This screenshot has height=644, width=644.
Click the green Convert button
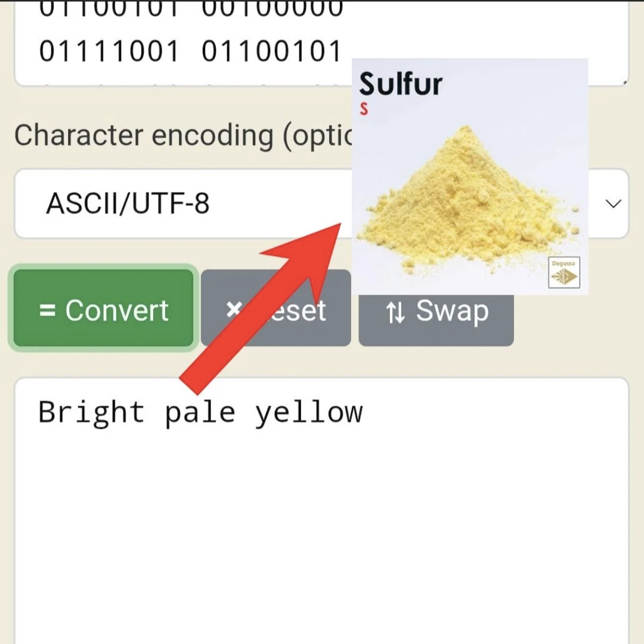tap(104, 308)
